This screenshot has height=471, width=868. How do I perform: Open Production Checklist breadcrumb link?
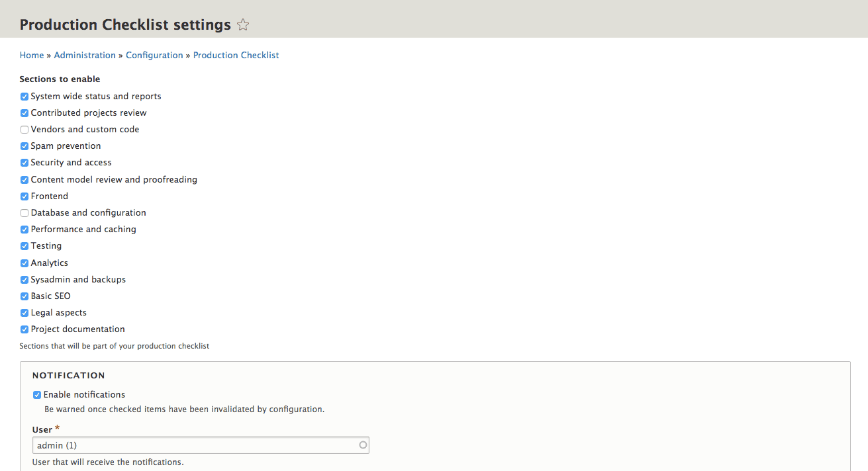coord(236,56)
